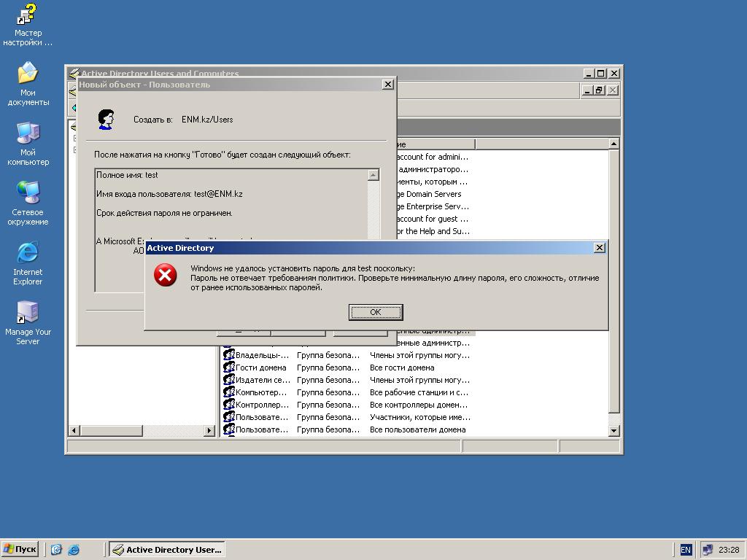
Task: Open the Мастер настройки desktop shortcut
Action: click(x=28, y=16)
